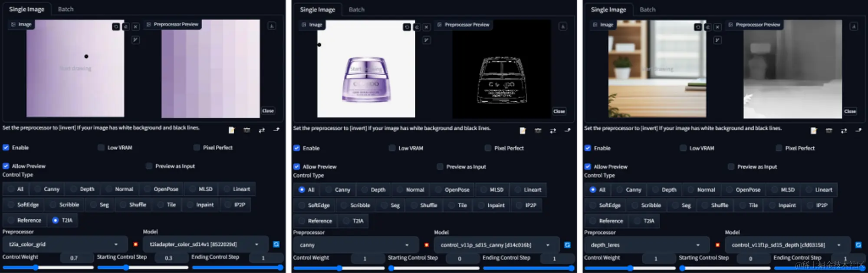Click swap arrows icon in depth panel
The height and width of the screenshot is (273, 868).
tap(844, 130)
